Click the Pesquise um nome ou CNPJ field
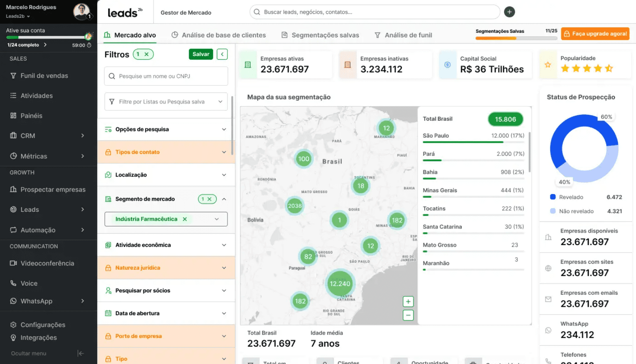This screenshot has height=364, width=636. [x=166, y=76]
